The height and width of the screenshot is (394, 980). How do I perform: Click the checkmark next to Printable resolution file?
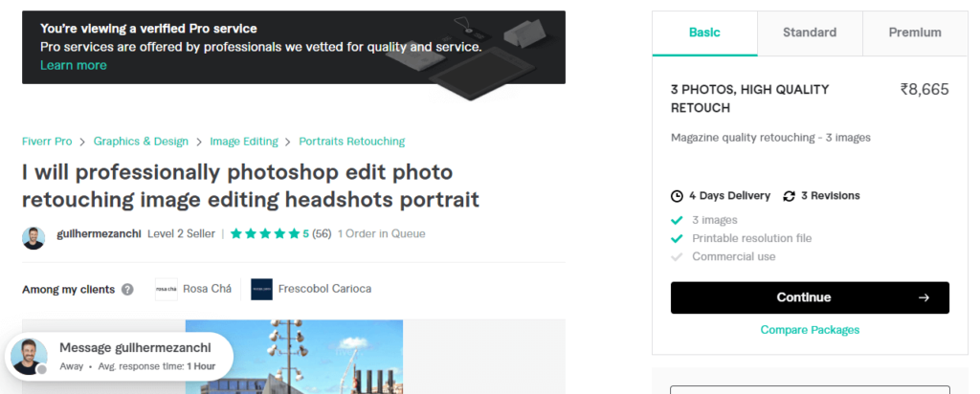tap(677, 238)
